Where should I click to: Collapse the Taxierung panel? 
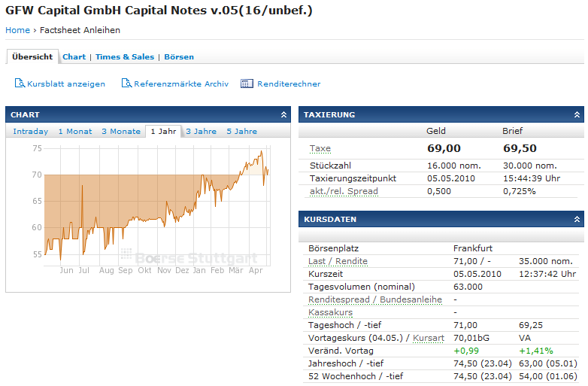[577, 115]
